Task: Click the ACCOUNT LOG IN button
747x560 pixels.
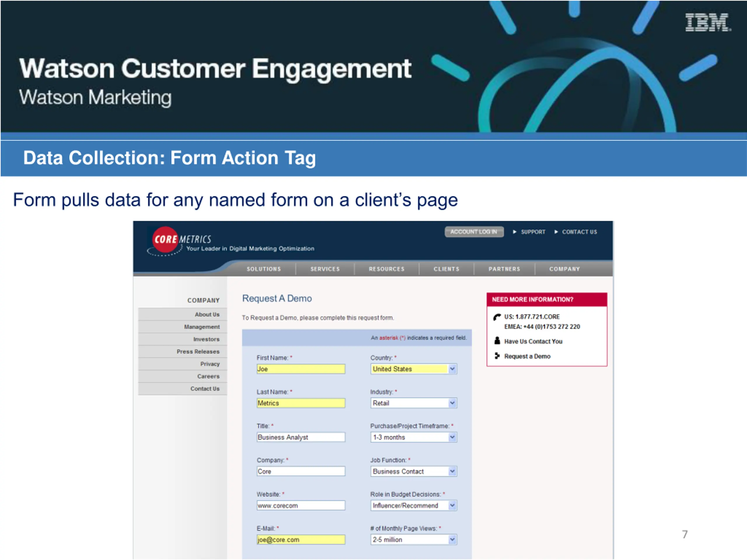Action: pos(474,232)
